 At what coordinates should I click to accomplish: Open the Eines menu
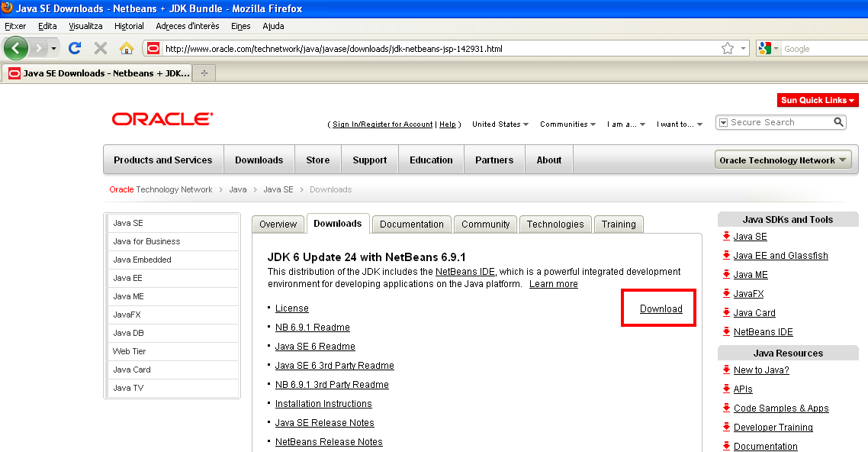[x=241, y=26]
